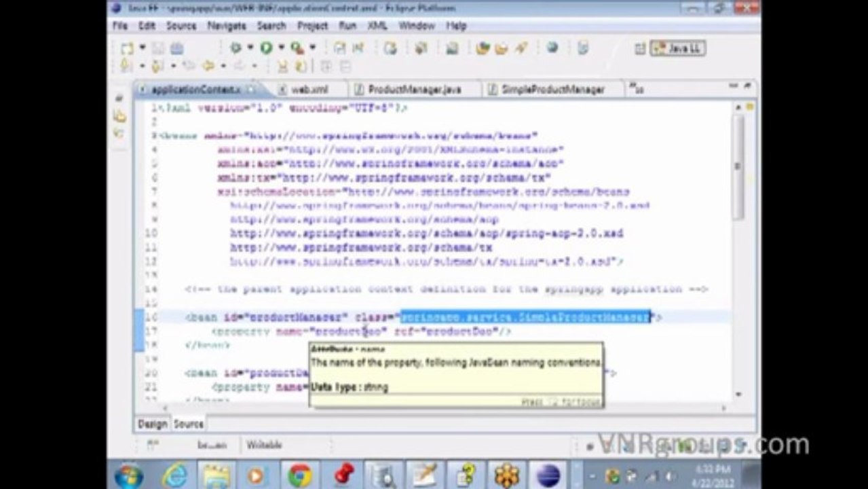Launch the Debug toolbar button
The image size is (868, 489).
[235, 48]
